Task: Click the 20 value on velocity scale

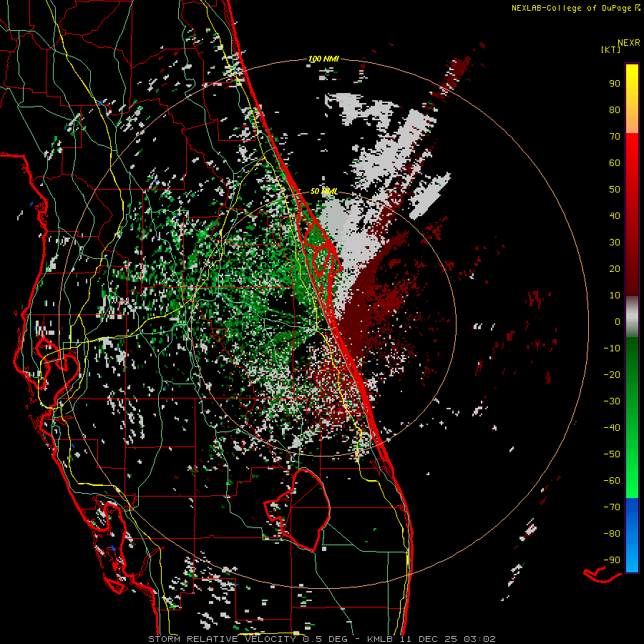Action: [x=615, y=269]
